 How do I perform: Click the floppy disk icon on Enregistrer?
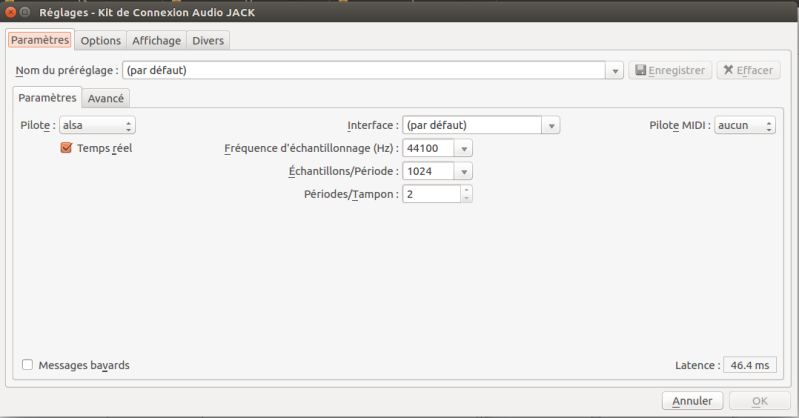coord(641,70)
